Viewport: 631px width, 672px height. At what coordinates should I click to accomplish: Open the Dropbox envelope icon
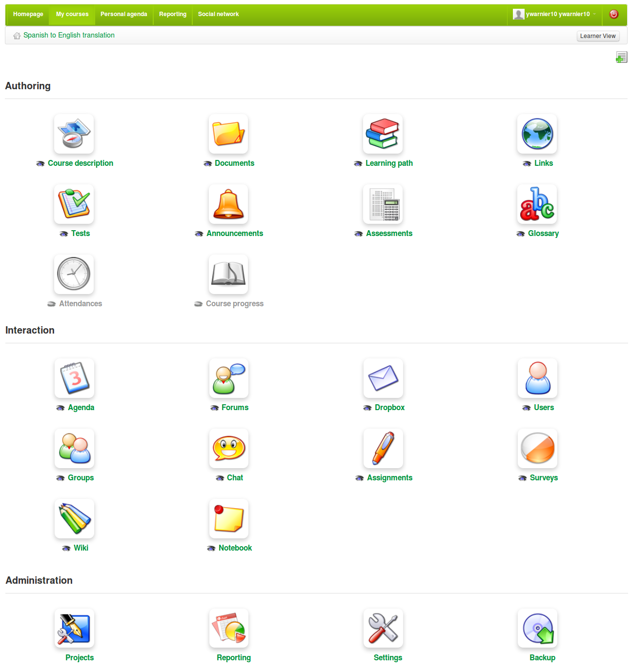click(x=383, y=378)
